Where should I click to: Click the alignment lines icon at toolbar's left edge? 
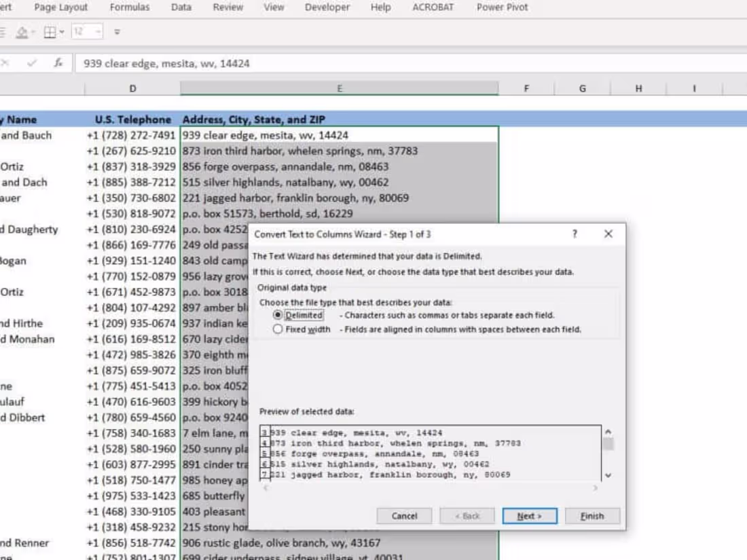[3, 31]
